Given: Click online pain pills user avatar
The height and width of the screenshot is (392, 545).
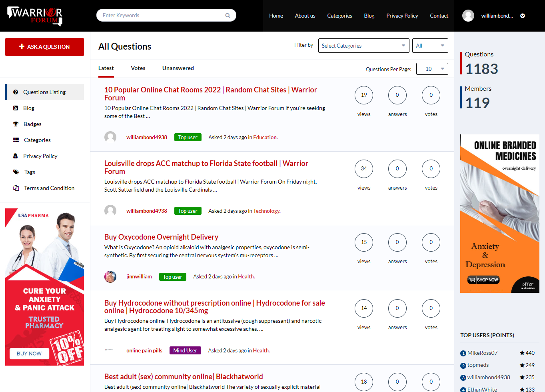Looking at the screenshot, I should [x=109, y=350].
